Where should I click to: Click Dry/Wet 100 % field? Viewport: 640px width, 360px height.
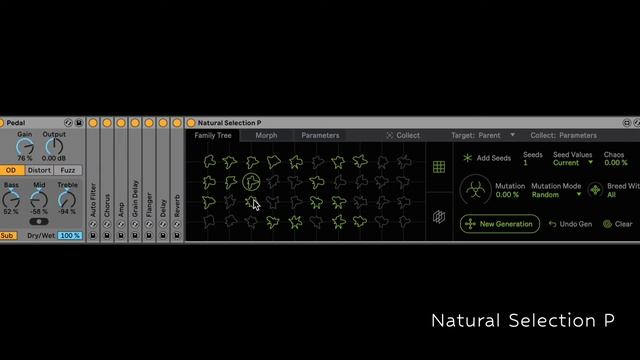[x=70, y=236]
